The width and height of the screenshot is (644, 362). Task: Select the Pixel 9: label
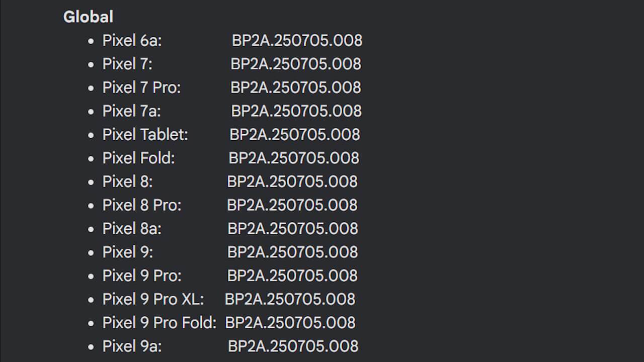pos(128,252)
